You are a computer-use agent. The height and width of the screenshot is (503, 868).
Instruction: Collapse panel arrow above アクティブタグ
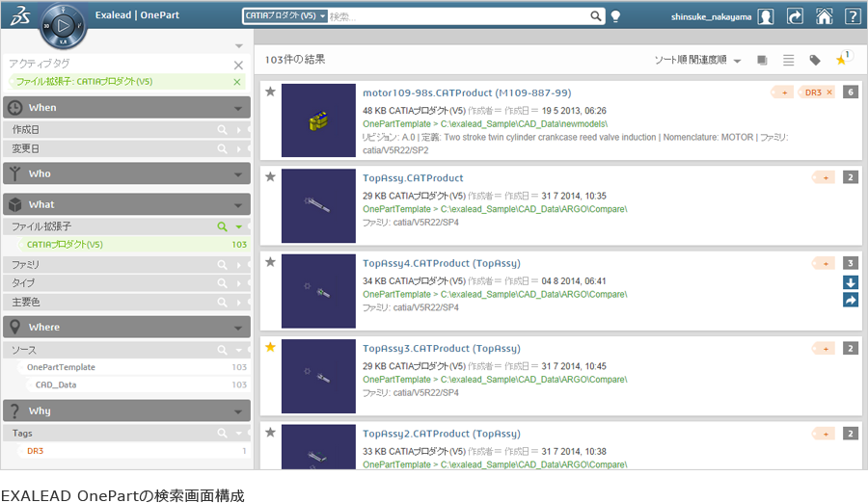coord(239,46)
